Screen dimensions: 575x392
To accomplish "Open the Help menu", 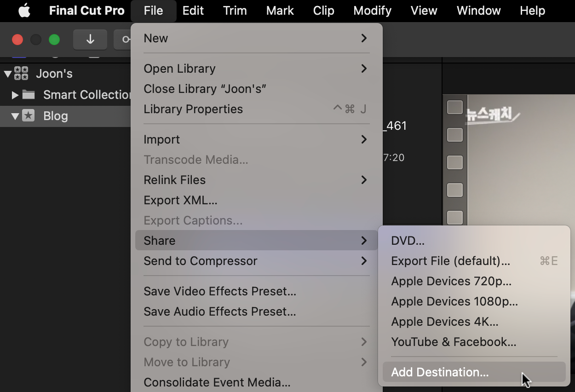I will click(533, 11).
